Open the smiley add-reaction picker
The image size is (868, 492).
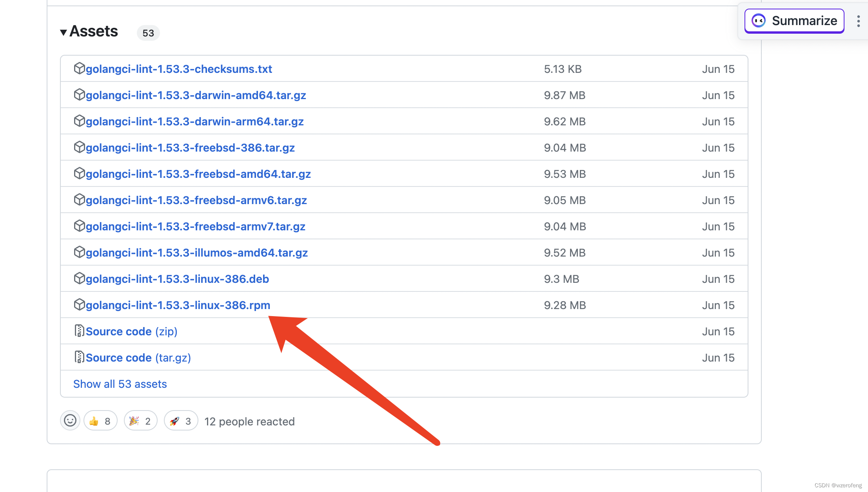point(70,421)
